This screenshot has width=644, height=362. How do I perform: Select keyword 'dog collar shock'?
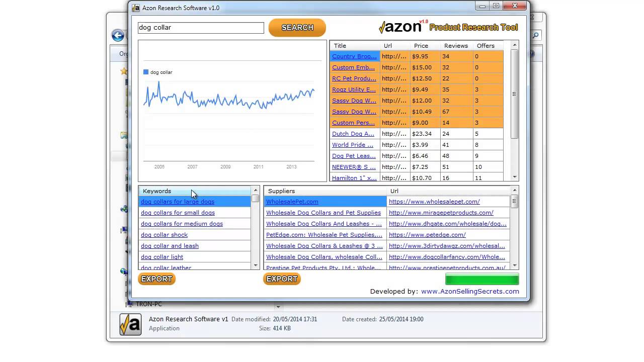point(164,235)
